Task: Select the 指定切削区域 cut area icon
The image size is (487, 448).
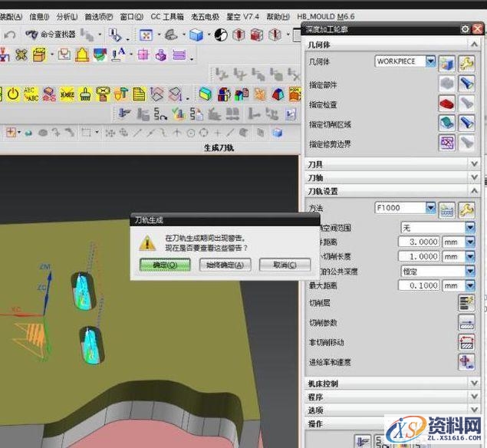Action: (x=447, y=124)
